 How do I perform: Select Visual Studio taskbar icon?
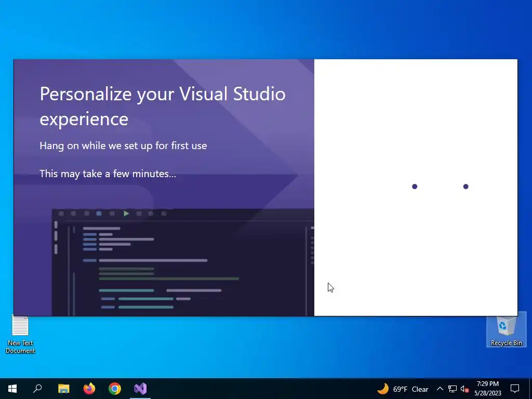pos(140,389)
